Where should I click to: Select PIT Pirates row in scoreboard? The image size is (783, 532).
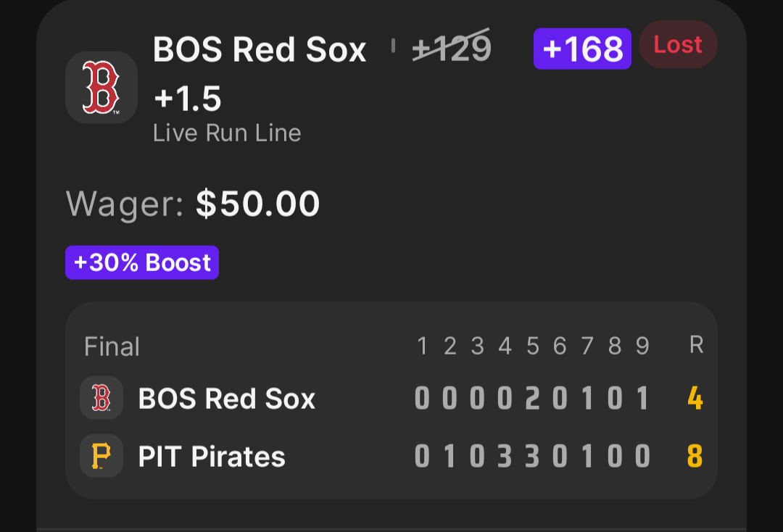click(391, 456)
